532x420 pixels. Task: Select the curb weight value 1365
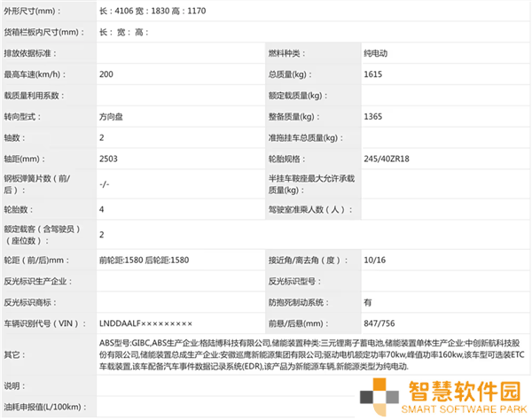click(x=373, y=117)
